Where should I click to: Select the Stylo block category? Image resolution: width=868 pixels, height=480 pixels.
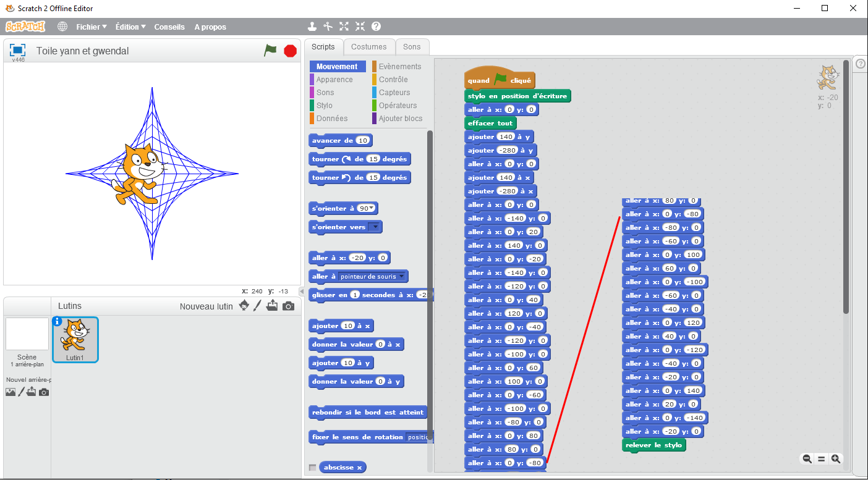325,106
